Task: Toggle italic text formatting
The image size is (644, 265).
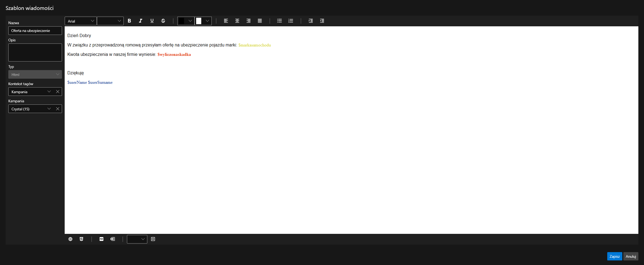Action: click(141, 21)
